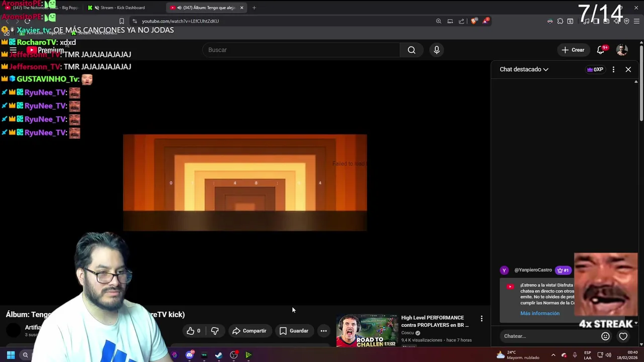Image resolution: width=644 pixels, height=362 pixels.
Task: Click the 0XP crown badge
Action: (x=595, y=69)
